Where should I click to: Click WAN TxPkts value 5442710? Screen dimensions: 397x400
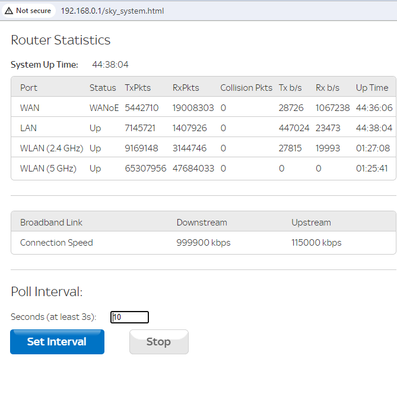pos(142,108)
